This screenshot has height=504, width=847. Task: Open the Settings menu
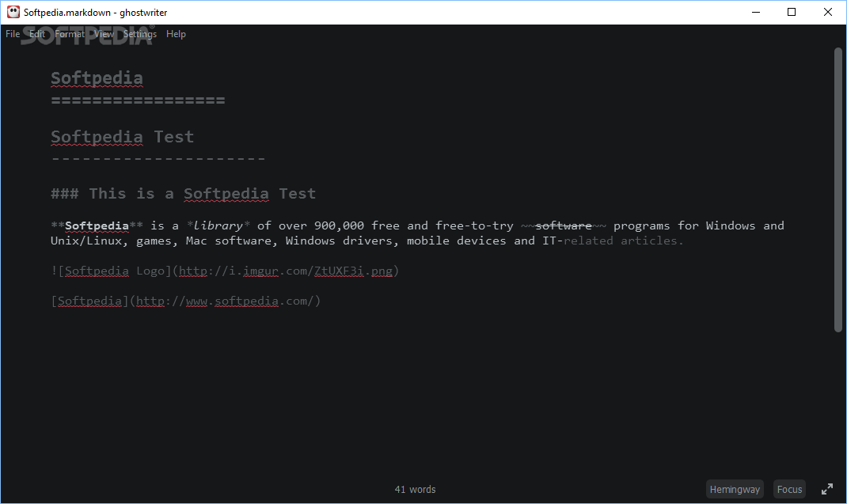140,34
